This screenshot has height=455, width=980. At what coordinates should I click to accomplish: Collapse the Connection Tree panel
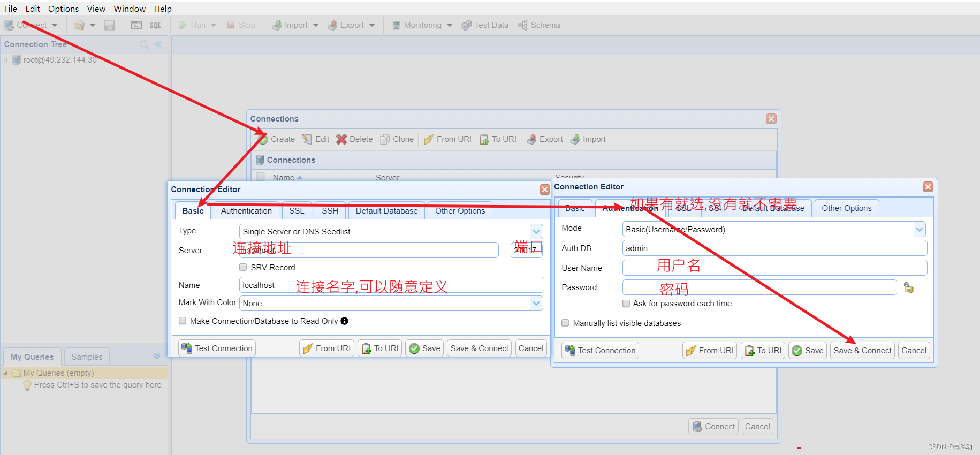click(x=158, y=44)
